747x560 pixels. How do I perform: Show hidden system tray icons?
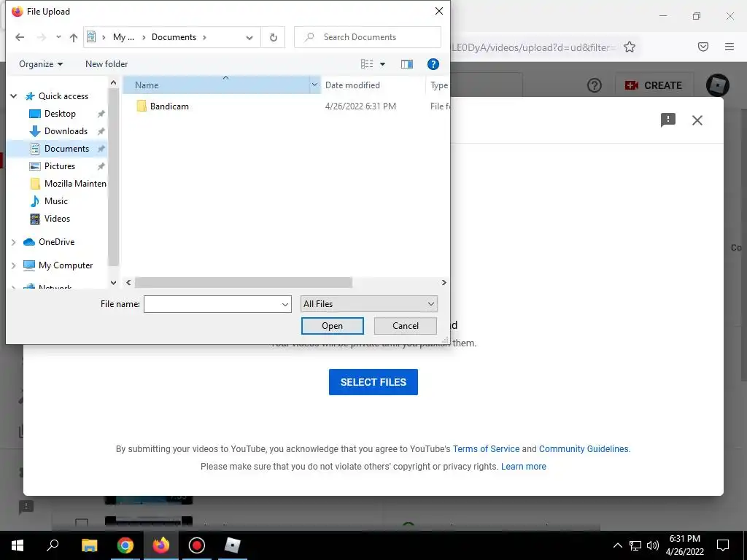coord(617,545)
